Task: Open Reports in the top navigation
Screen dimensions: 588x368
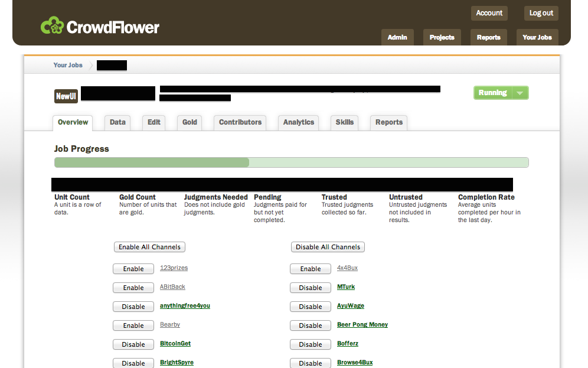Action: tap(489, 38)
